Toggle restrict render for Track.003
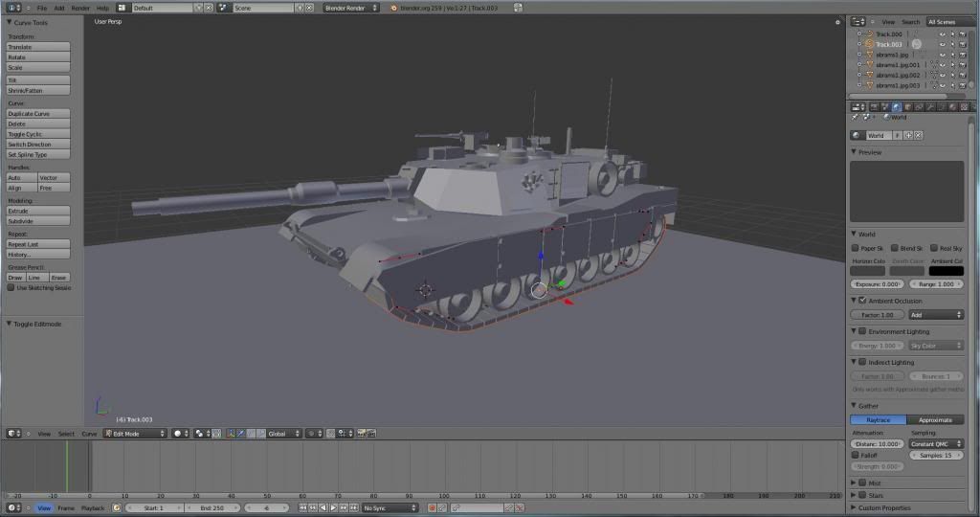This screenshot has height=517, width=980. [962, 44]
